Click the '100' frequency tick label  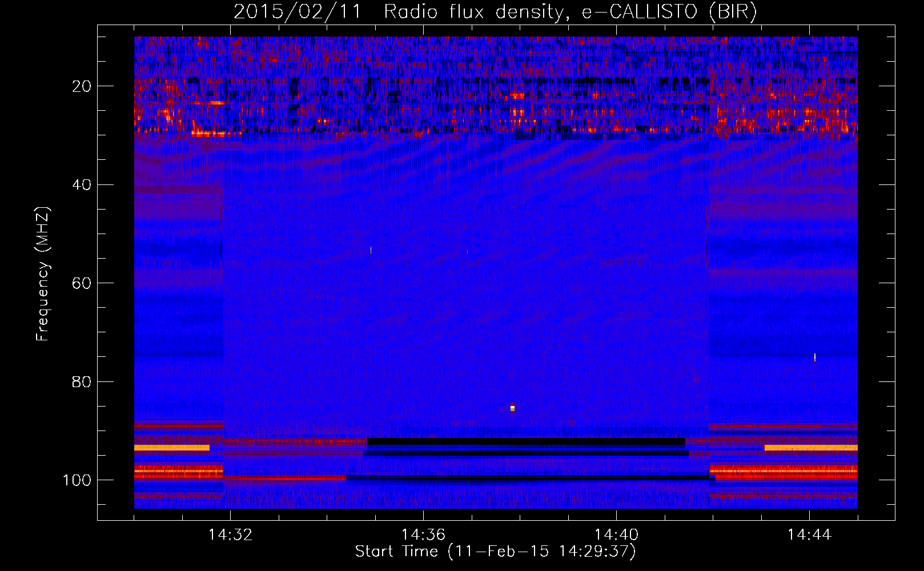click(x=77, y=480)
